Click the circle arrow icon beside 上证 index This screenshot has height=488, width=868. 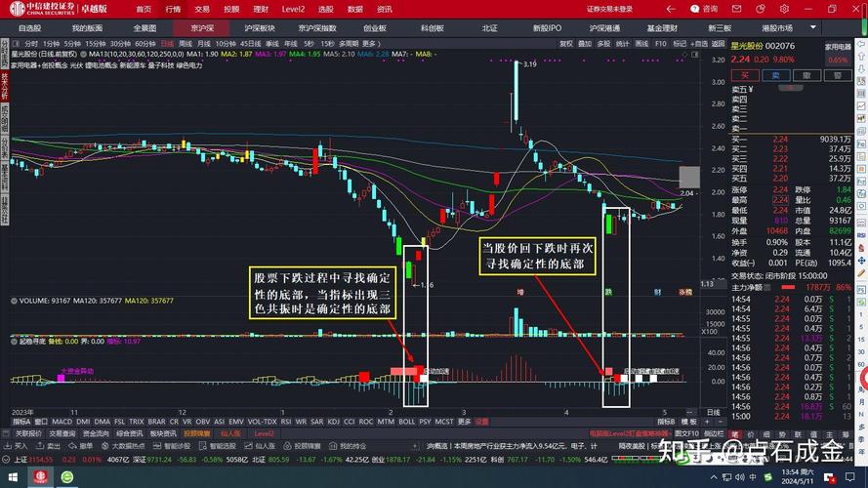pos(6,460)
